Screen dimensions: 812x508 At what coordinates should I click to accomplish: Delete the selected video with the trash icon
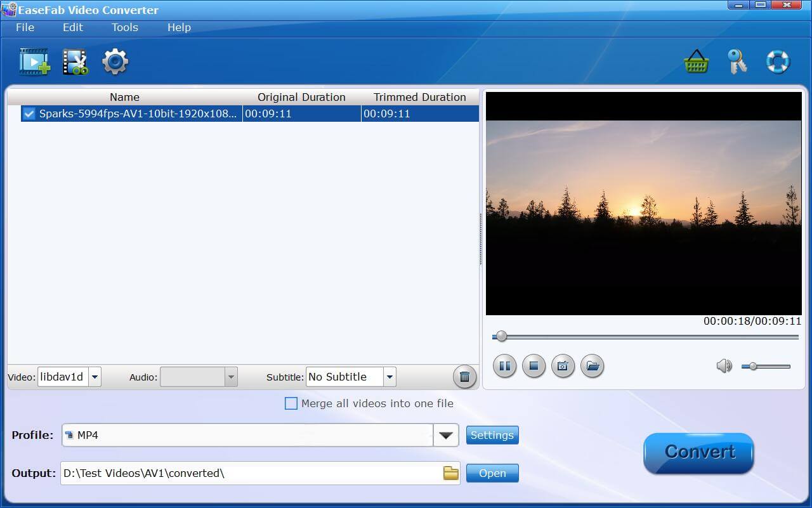click(464, 377)
